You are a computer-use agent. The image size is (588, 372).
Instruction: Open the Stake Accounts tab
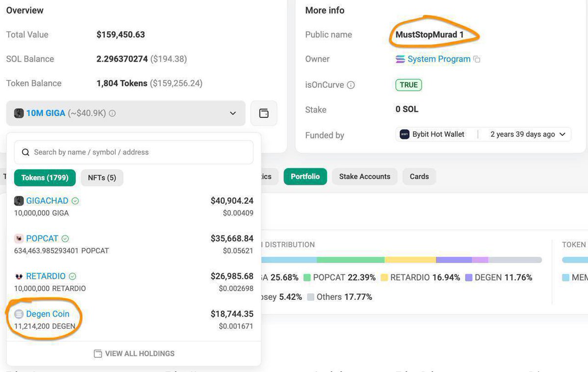[364, 176]
